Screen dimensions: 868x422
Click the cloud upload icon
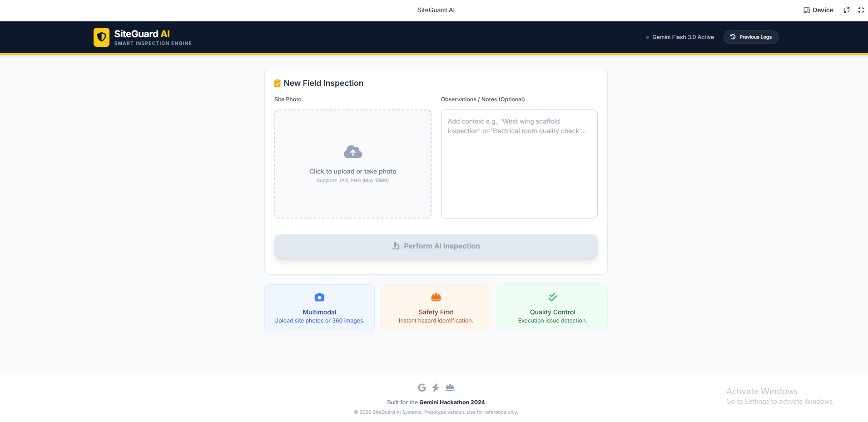tap(353, 152)
